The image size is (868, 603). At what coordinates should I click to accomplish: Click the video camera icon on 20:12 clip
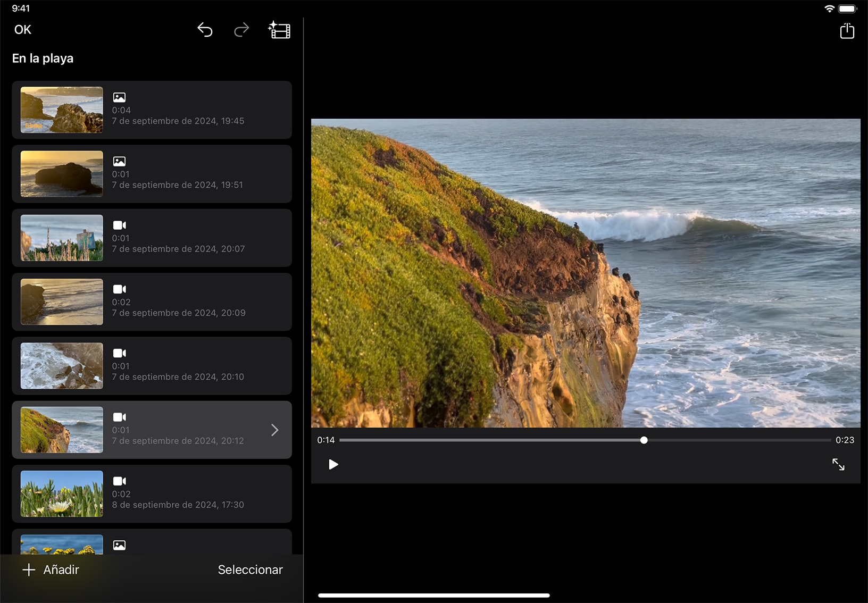(x=120, y=417)
